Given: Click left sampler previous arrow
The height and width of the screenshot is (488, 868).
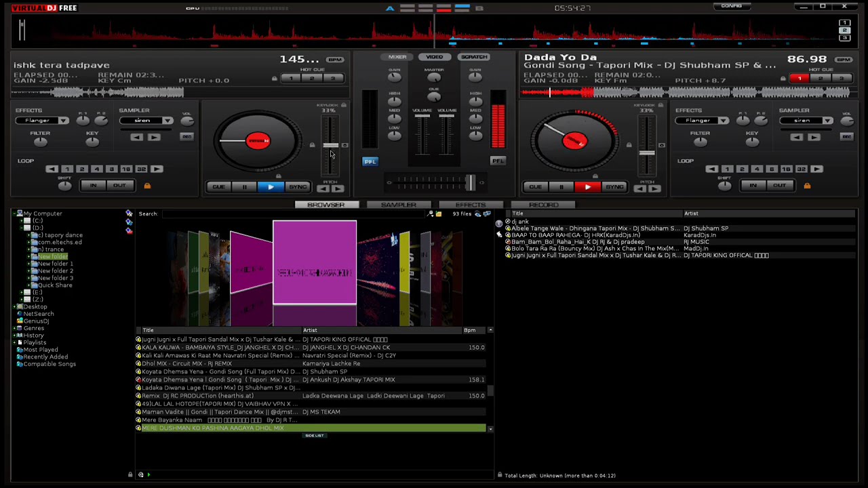Looking at the screenshot, I should point(136,138).
